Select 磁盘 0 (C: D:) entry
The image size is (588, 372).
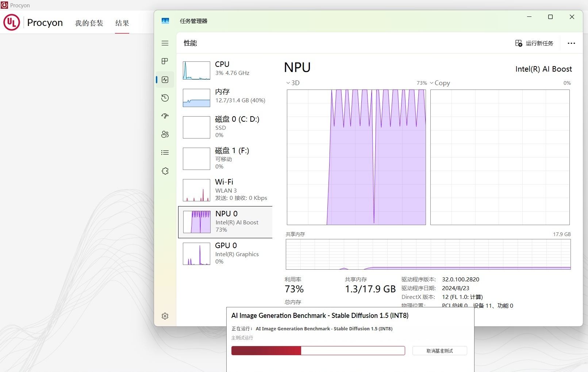[x=225, y=127]
